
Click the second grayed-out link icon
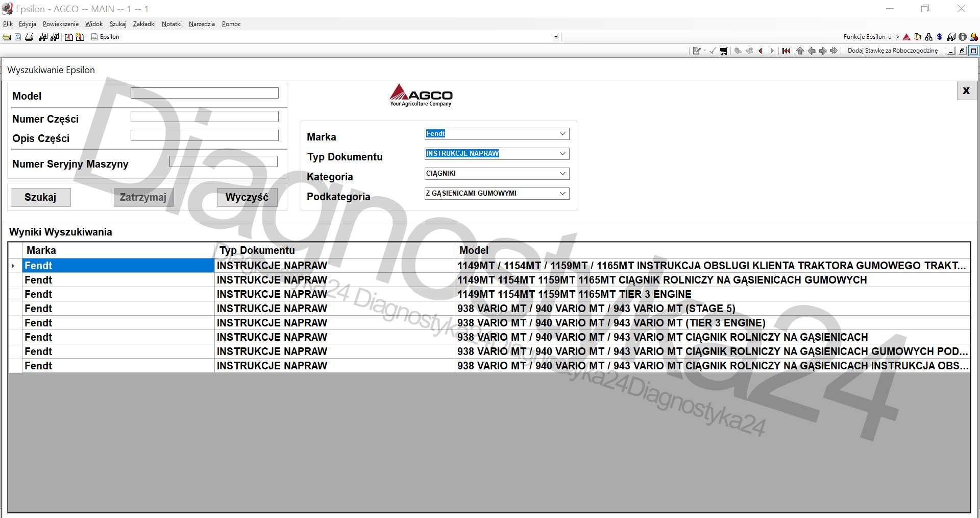point(749,51)
